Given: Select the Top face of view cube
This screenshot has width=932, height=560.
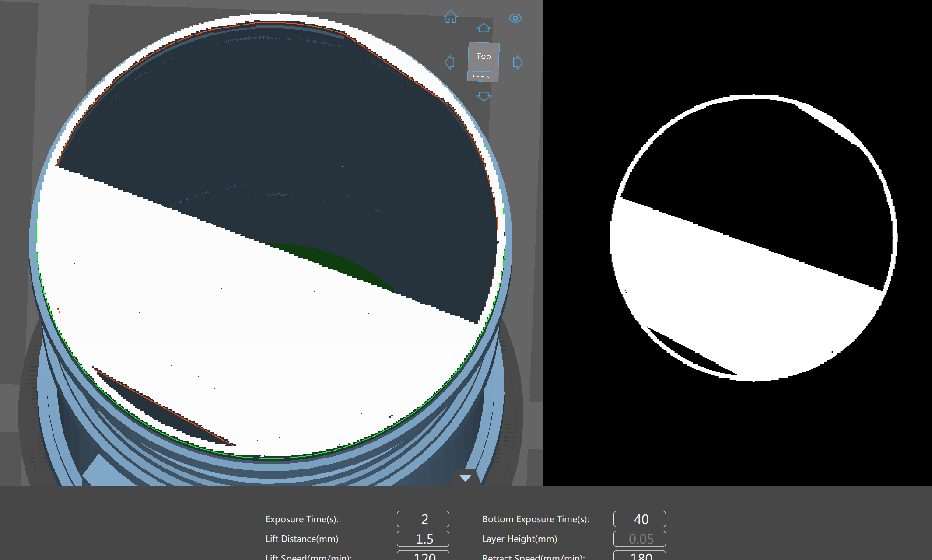Looking at the screenshot, I should pos(484,56).
